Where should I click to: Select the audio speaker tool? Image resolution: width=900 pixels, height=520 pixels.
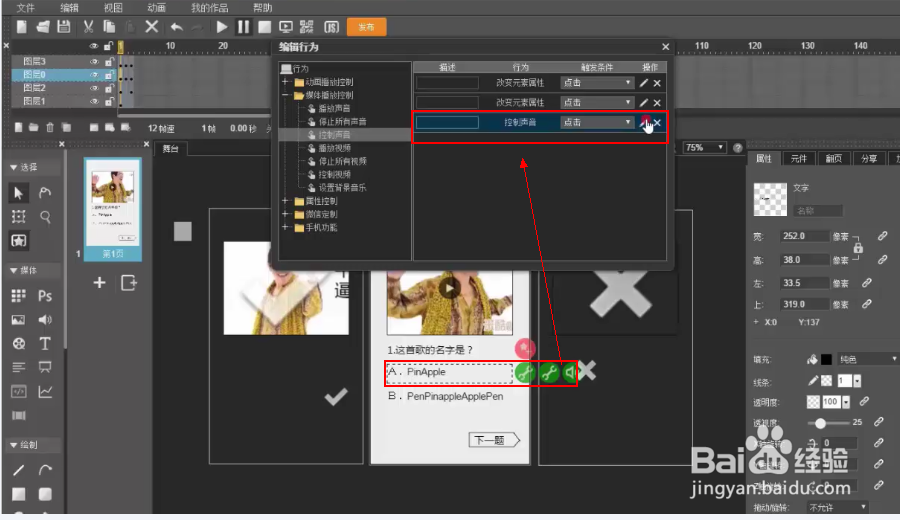[x=45, y=320]
